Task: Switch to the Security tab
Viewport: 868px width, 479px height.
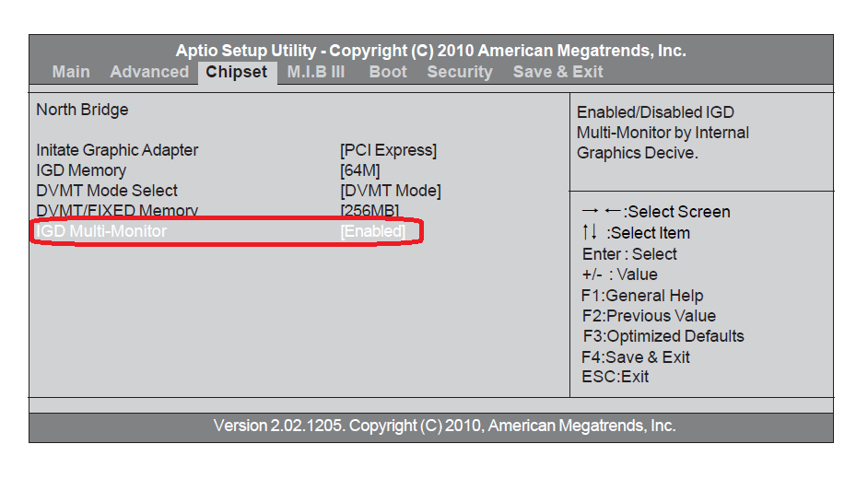Action: [x=460, y=72]
